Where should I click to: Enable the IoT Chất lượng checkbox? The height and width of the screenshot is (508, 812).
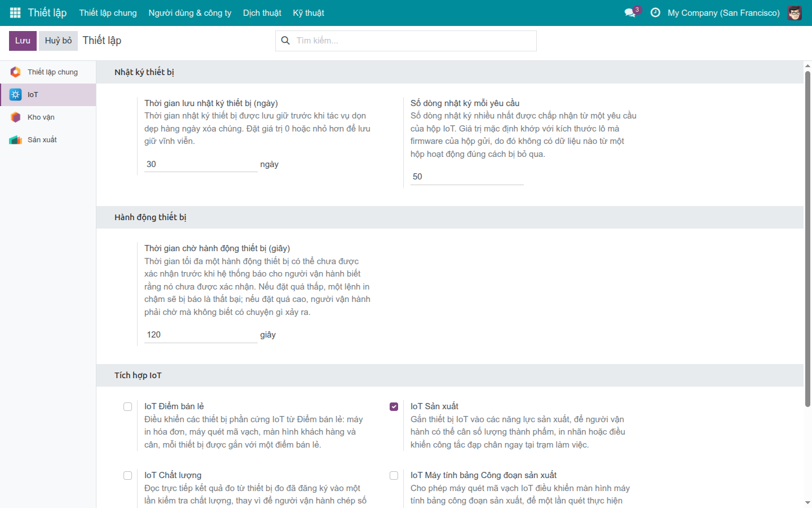(x=127, y=476)
